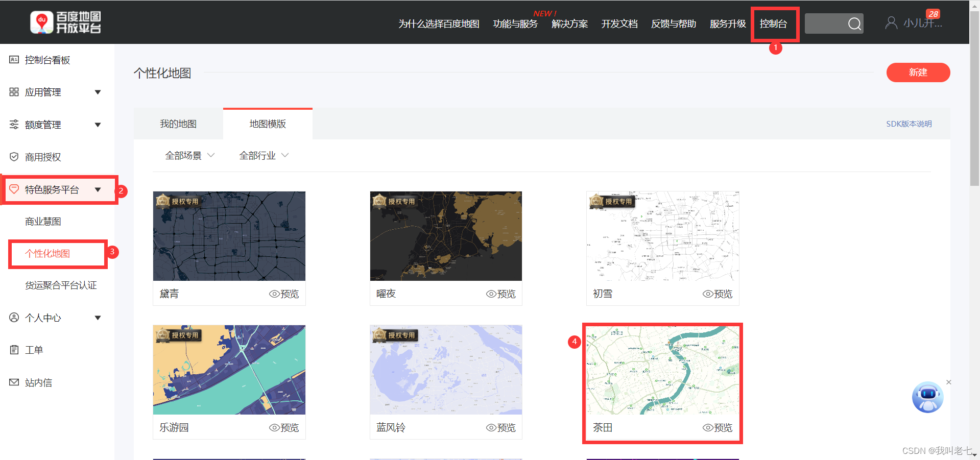Preview the 蓝风铃 map template
The width and height of the screenshot is (980, 460).
(x=501, y=427)
